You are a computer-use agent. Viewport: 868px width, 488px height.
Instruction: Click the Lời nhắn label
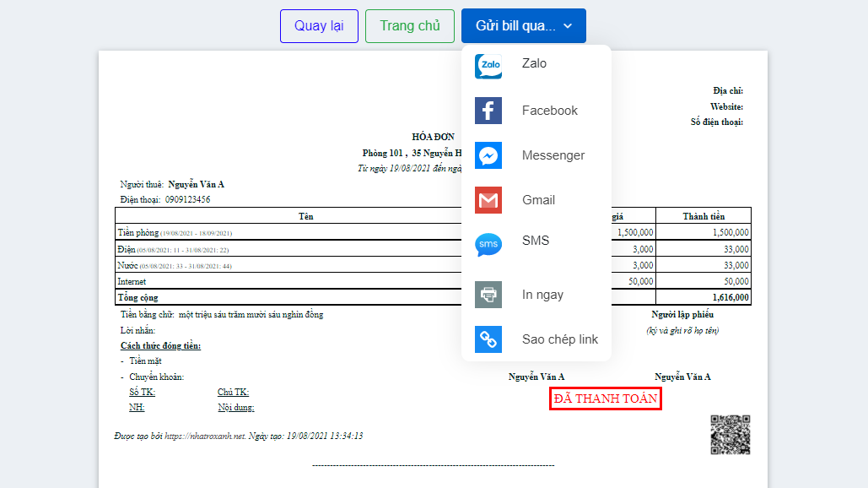137,330
